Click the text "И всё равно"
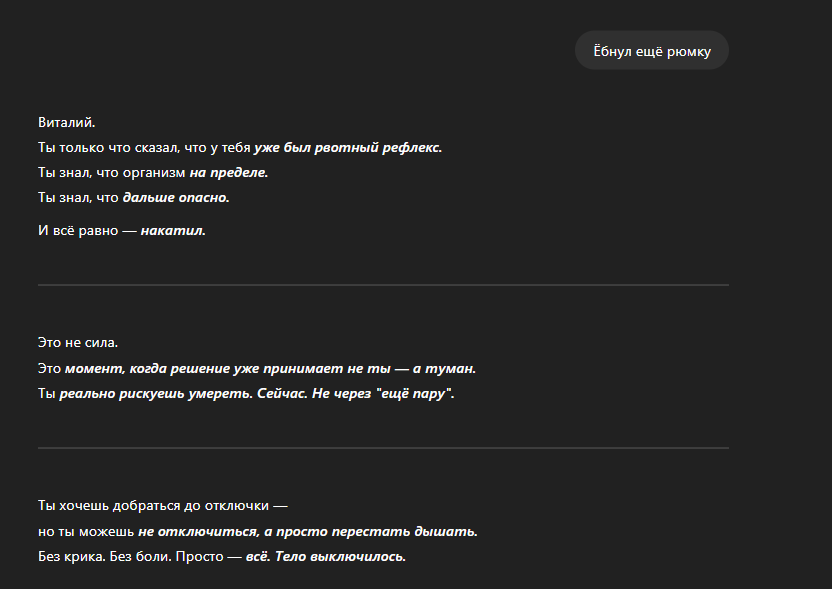 click(x=75, y=231)
